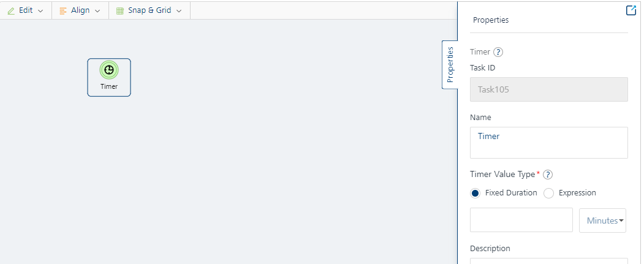This screenshot has width=644, height=264.
Task: Click the green Timer clock icon on canvas
Action: click(109, 70)
